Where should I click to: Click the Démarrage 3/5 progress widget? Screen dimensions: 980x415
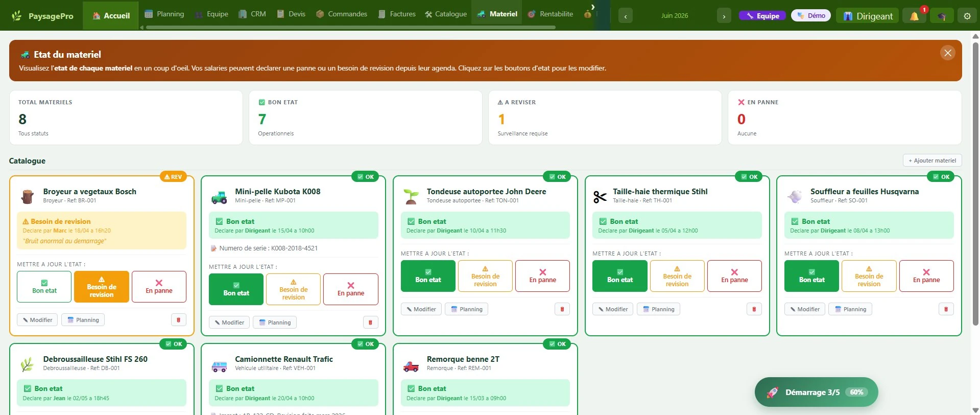pos(816,393)
